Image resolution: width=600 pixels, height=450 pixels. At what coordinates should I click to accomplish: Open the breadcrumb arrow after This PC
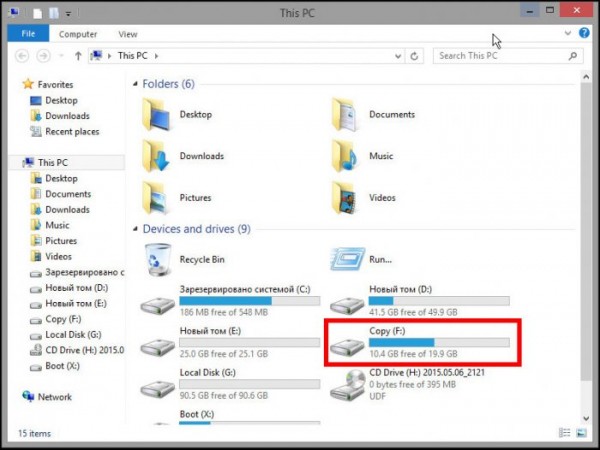pyautogui.click(x=156, y=56)
